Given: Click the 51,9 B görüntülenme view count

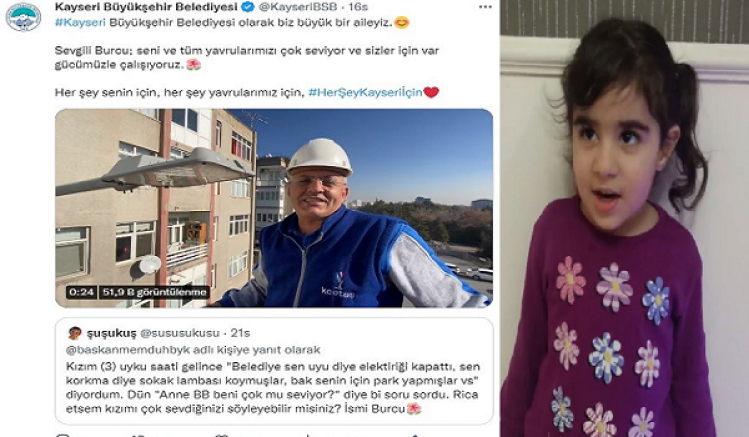Looking at the screenshot, I should (154, 292).
